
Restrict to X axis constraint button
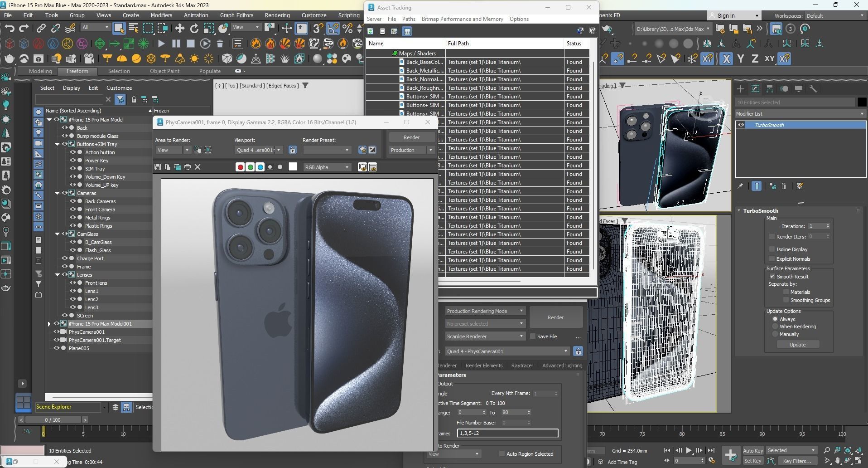tap(726, 59)
